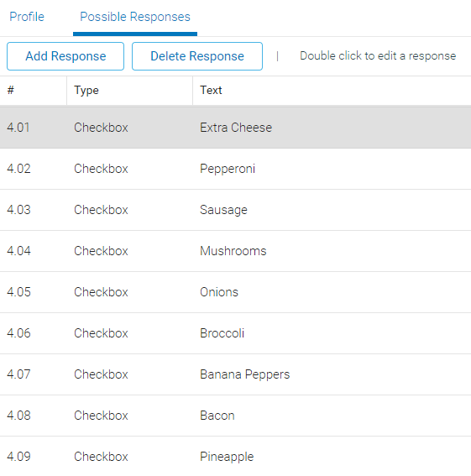Open the Profile tab

(x=27, y=17)
